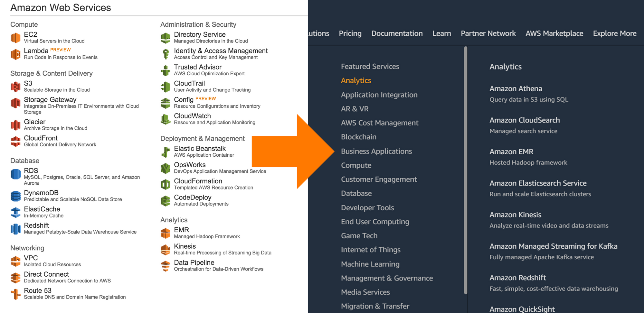
Task: Open the Pricing menu item
Action: [350, 33]
